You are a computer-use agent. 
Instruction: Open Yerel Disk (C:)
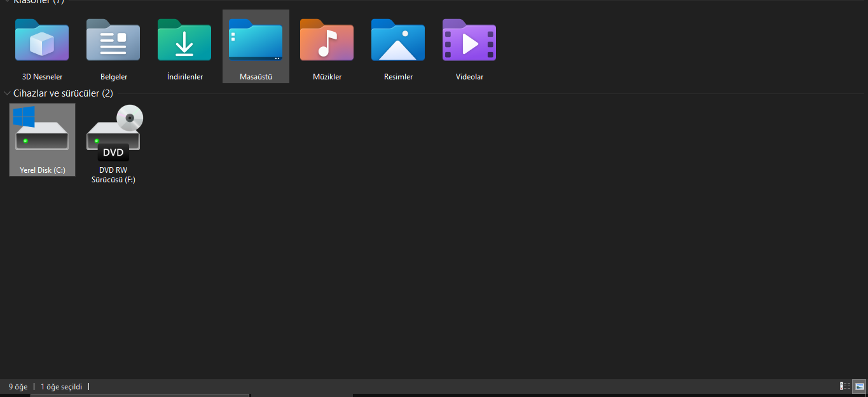42,130
